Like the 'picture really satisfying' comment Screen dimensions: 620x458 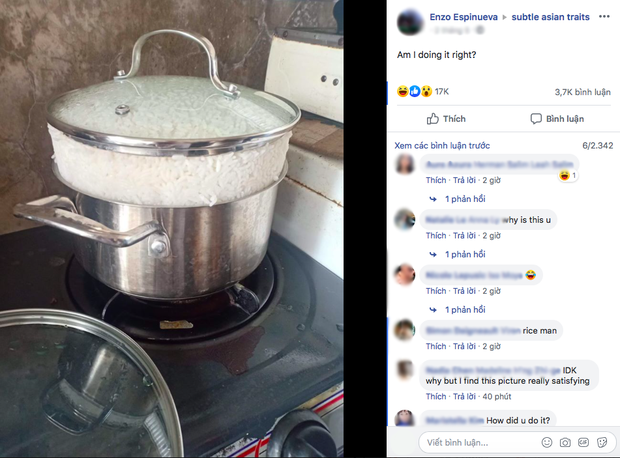tap(436, 396)
